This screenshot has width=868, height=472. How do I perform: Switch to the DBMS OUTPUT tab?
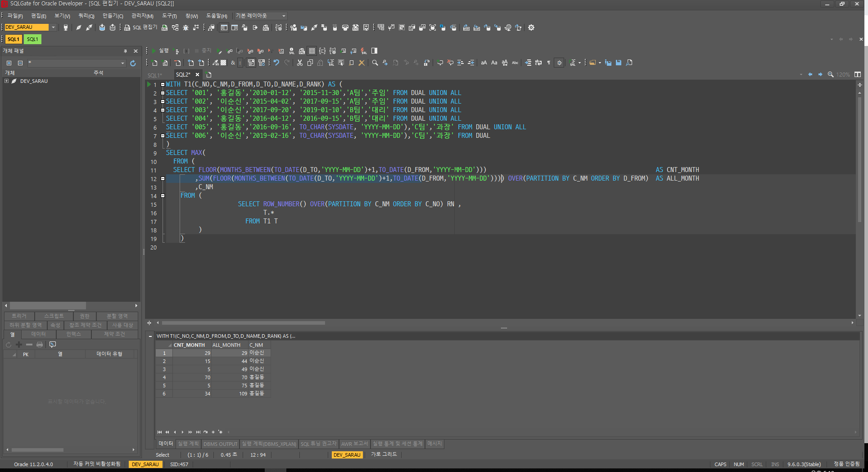click(x=220, y=444)
